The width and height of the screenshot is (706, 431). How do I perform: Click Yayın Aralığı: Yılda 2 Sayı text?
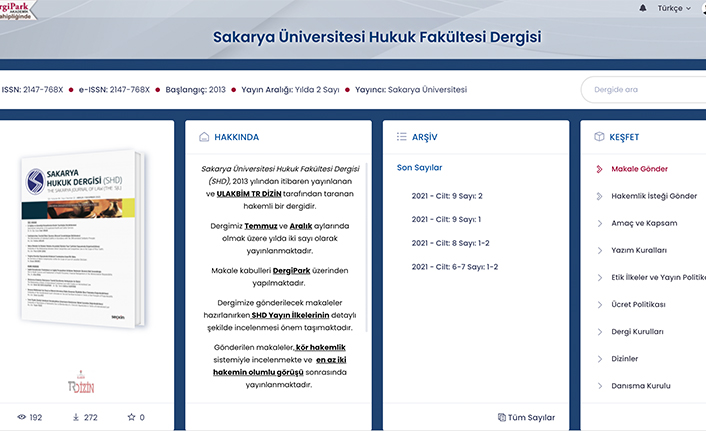point(290,90)
